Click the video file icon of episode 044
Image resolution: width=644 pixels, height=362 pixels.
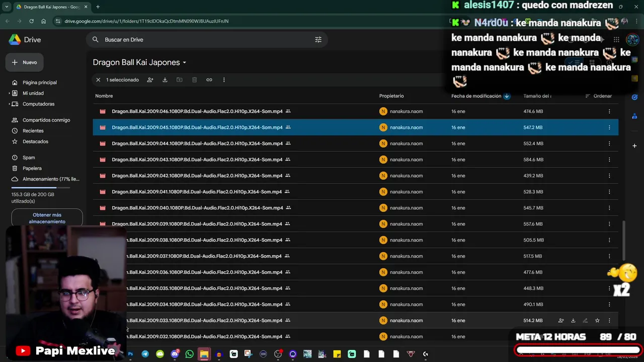click(103, 143)
